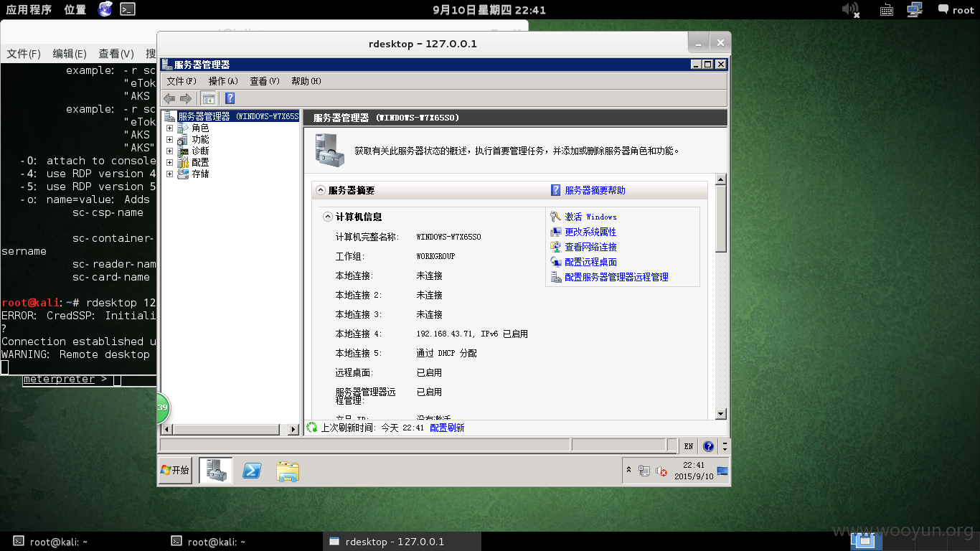Click the EN language indicator
The height and width of the screenshot is (551, 980).
pyautogui.click(x=689, y=446)
